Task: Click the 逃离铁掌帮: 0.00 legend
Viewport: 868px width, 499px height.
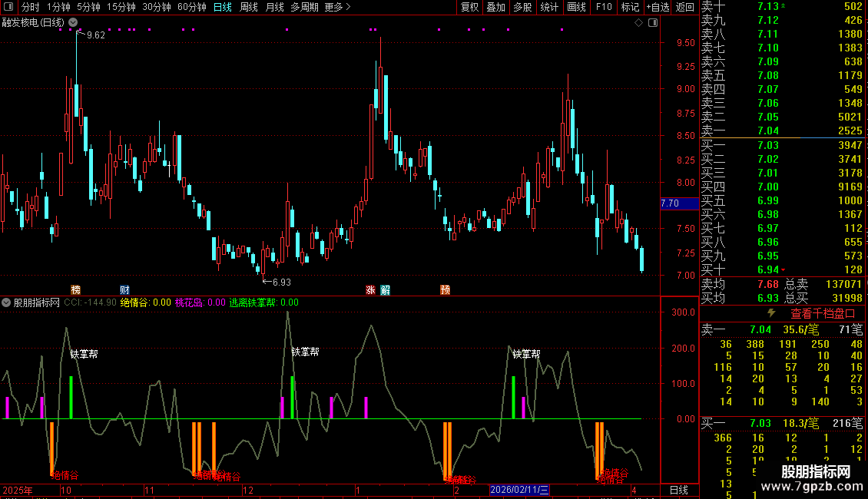Action: [x=264, y=302]
